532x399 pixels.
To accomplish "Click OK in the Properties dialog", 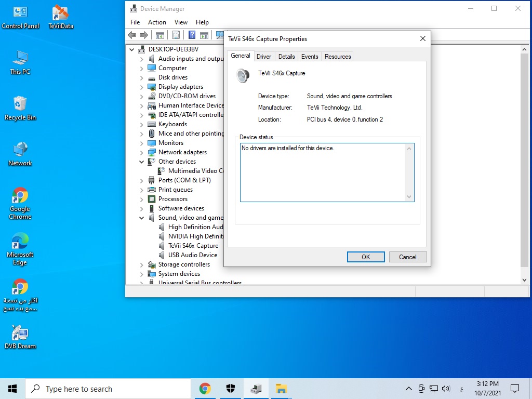I will (x=366, y=257).
